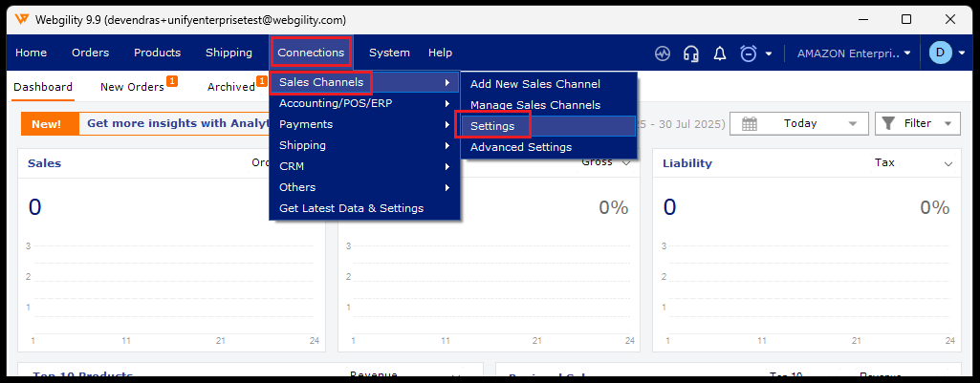Choose Add New Sales Channel
The height and width of the screenshot is (383, 980).
pos(535,84)
